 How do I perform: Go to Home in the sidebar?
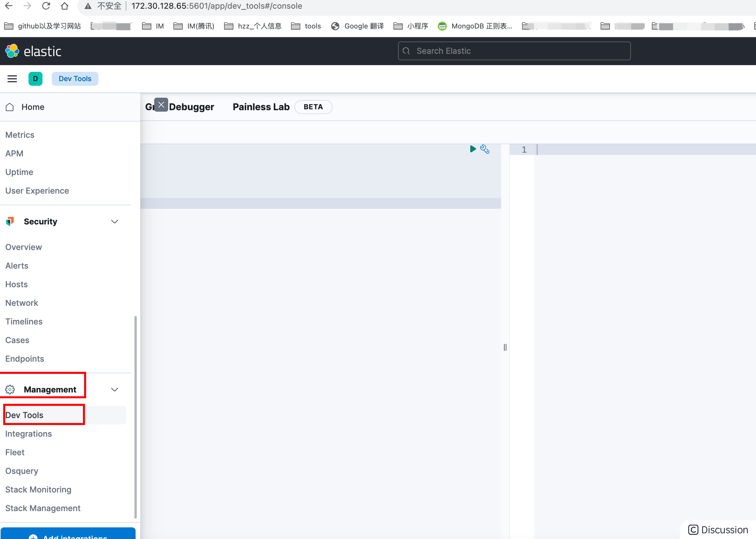tap(33, 107)
